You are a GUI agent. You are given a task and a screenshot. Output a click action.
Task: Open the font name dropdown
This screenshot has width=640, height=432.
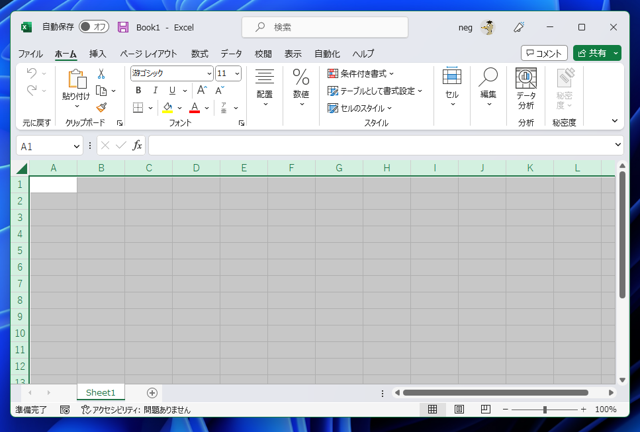(209, 73)
